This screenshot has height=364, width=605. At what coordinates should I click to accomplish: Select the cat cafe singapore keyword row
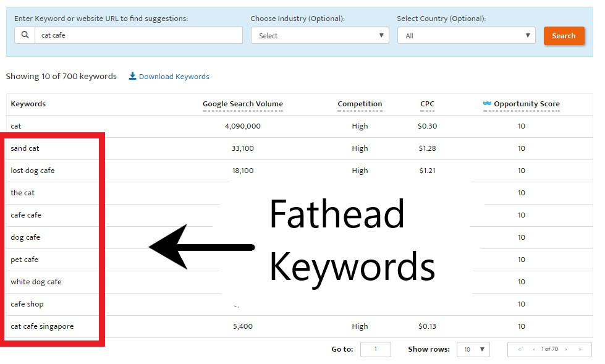42,326
